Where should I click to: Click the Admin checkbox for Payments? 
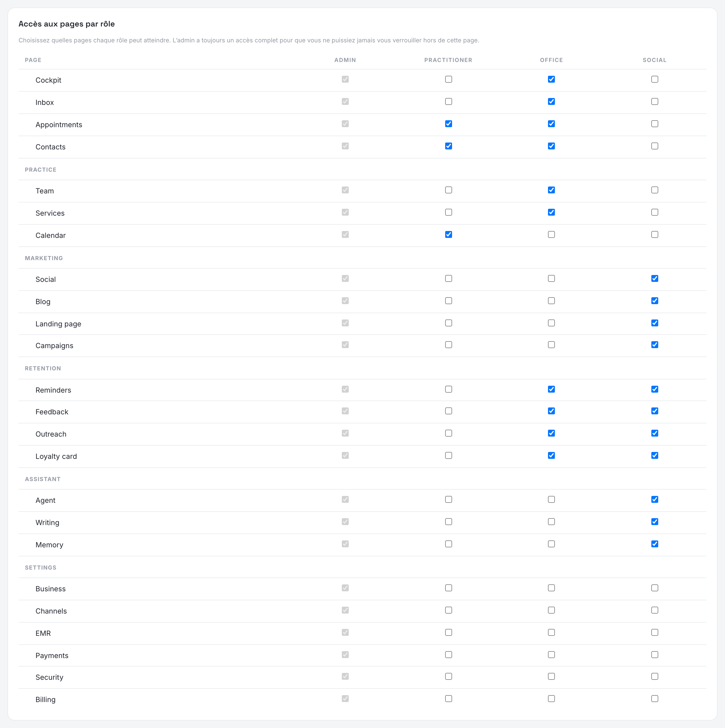345,655
